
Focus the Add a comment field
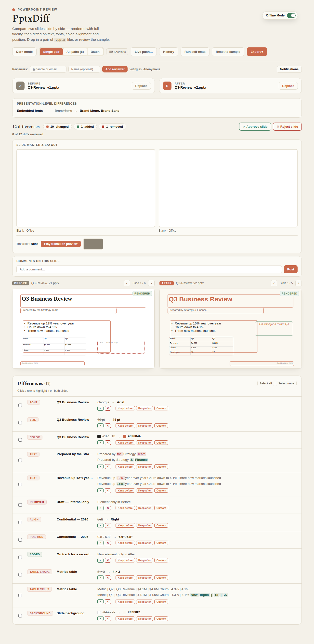tap(149, 269)
